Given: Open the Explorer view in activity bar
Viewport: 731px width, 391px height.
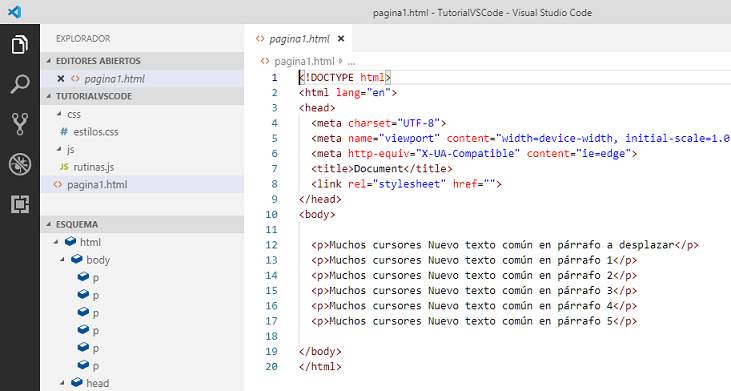Looking at the screenshot, I should (x=20, y=45).
